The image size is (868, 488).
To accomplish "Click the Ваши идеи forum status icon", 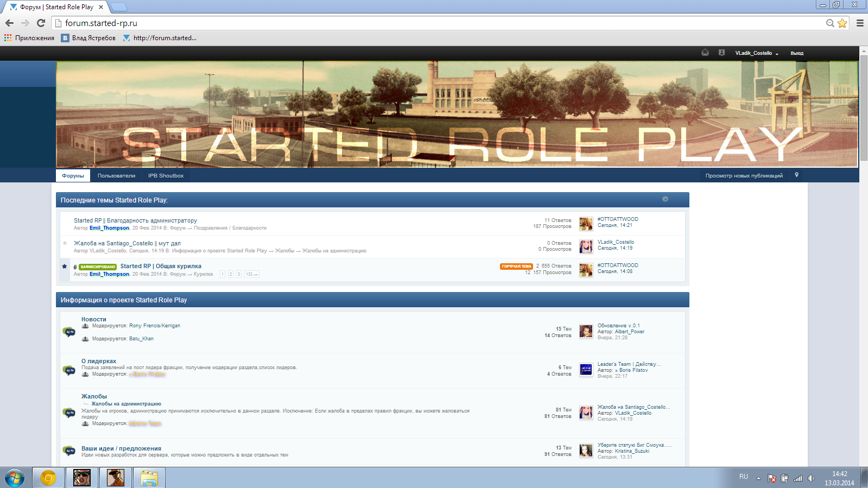I will [x=69, y=451].
